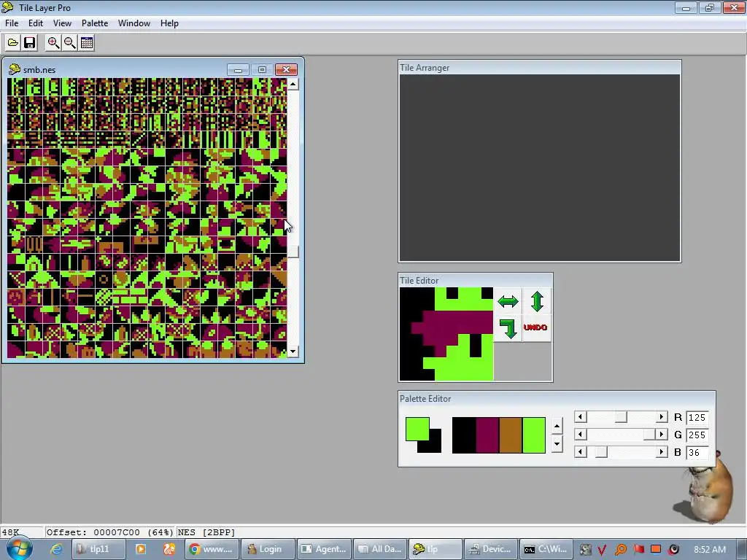Image resolution: width=747 pixels, height=560 pixels.
Task: Open the Palette menu
Action: pos(95,23)
